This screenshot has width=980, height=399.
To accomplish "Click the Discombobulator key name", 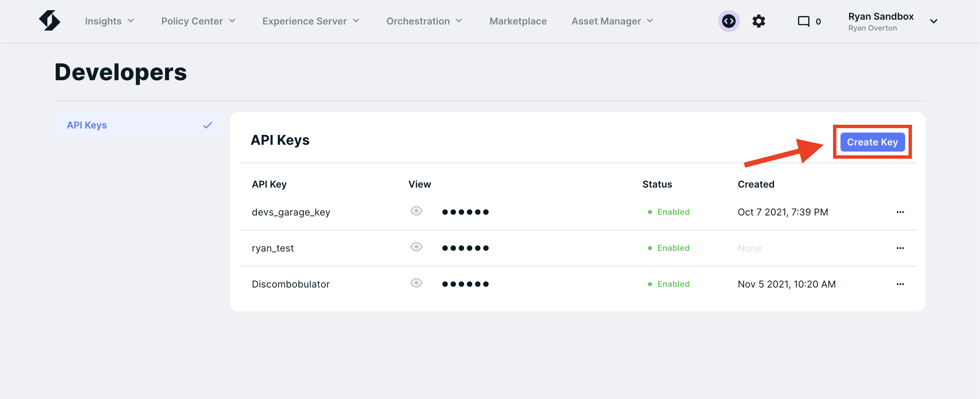I will click(291, 284).
